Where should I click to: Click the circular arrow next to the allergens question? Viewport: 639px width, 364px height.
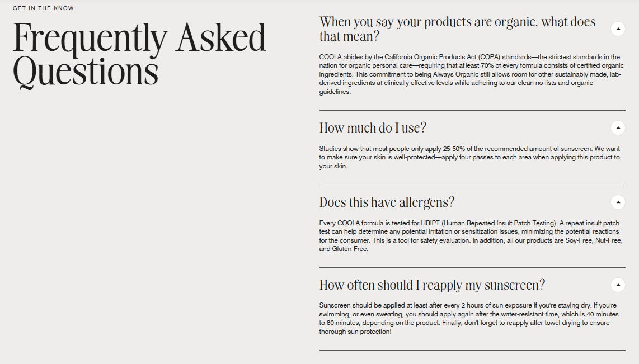[618, 202]
